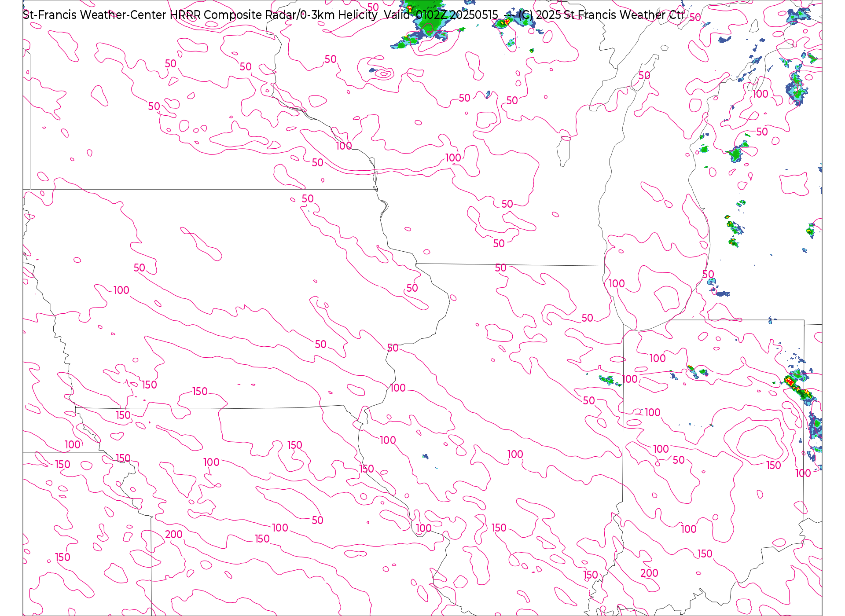845x616 pixels.
Task: Click the "St-Francis Weather-Center" title text
Action: pyautogui.click(x=94, y=15)
